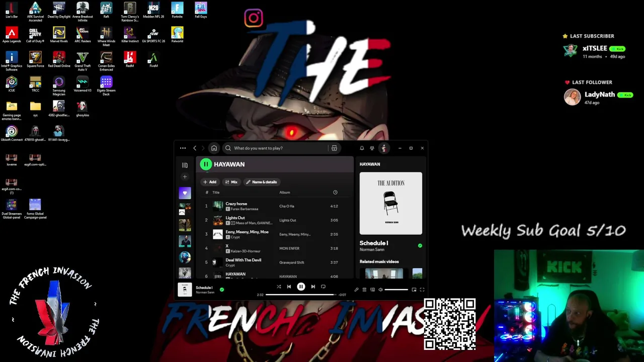Select the 'loveme' file on the desktop
Image resolution: width=644 pixels, height=362 pixels.
click(12, 159)
